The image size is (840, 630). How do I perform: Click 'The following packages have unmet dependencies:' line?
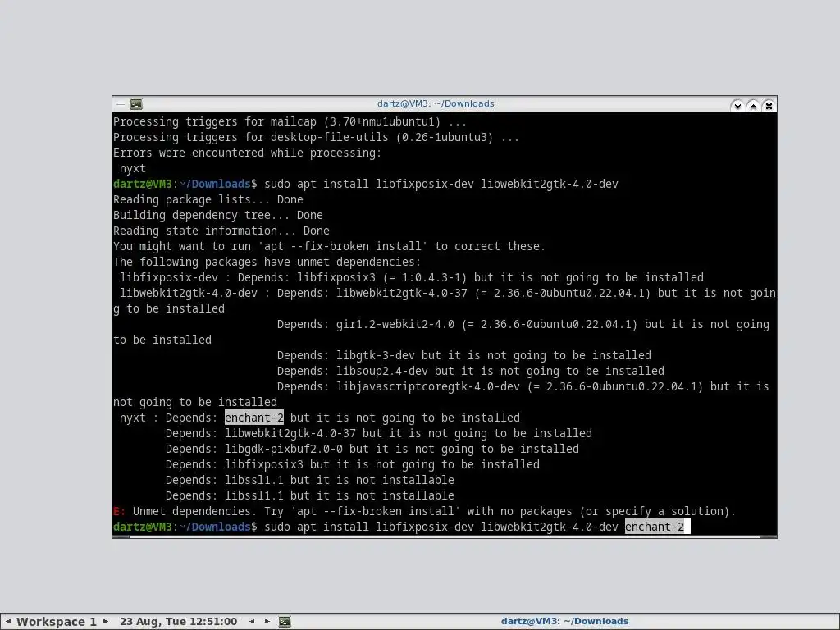[267, 262]
